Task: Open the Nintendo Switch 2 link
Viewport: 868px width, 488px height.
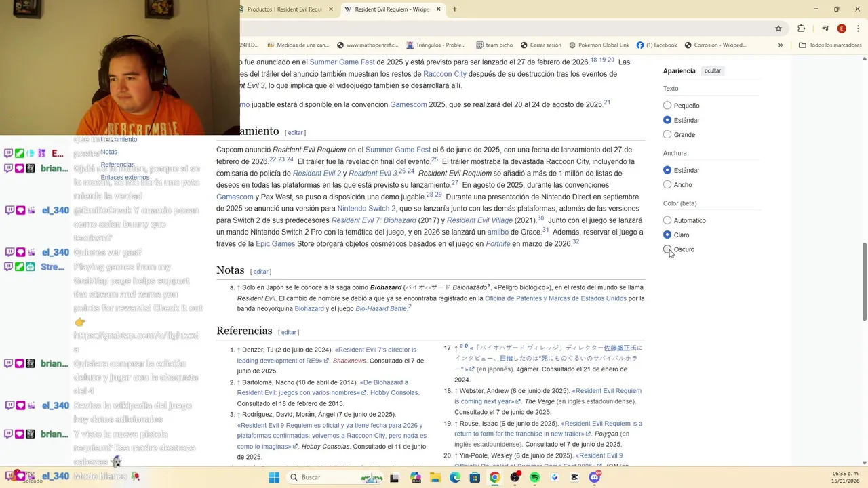Action: tap(366, 209)
